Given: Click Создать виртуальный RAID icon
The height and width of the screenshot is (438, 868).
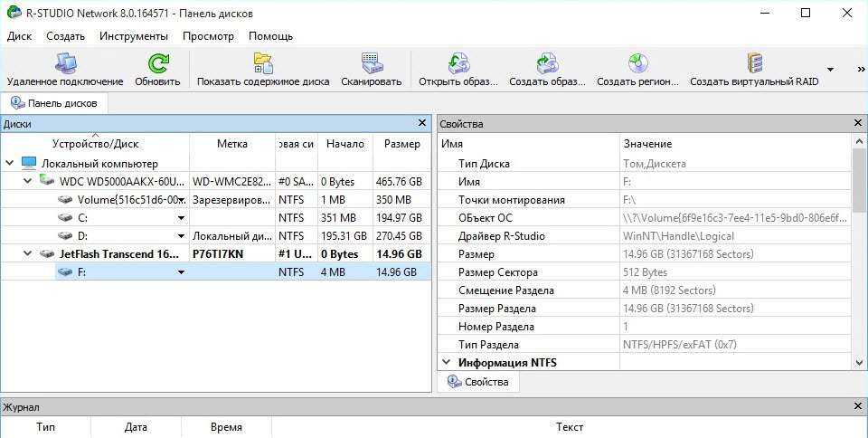Looking at the screenshot, I should coord(754,64).
